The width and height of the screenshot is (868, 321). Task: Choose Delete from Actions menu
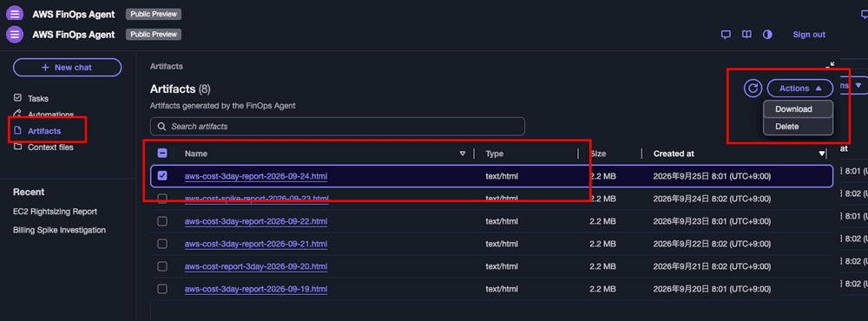(798, 126)
